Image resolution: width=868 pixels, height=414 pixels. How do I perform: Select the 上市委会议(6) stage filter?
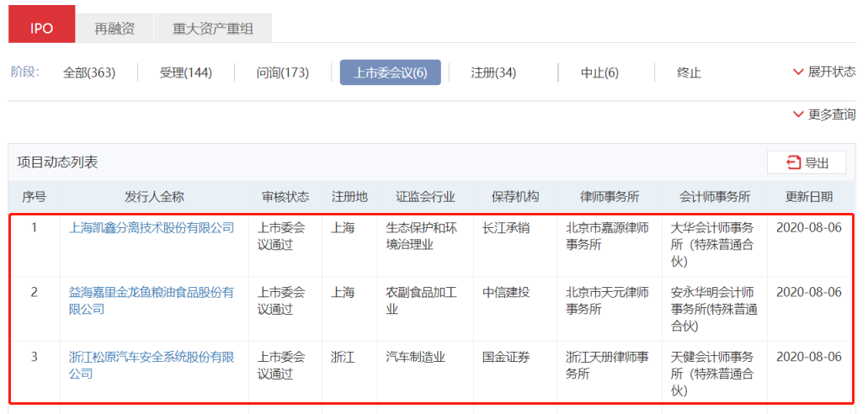click(391, 72)
